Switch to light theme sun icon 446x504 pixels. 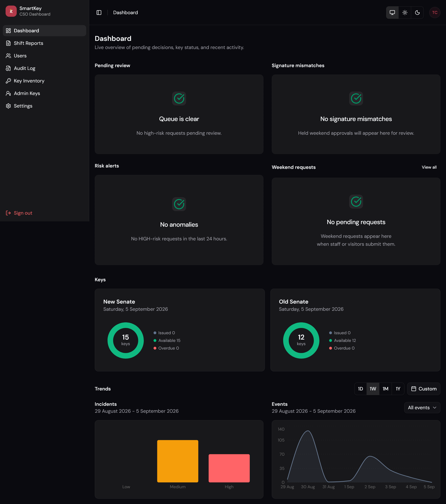click(405, 13)
